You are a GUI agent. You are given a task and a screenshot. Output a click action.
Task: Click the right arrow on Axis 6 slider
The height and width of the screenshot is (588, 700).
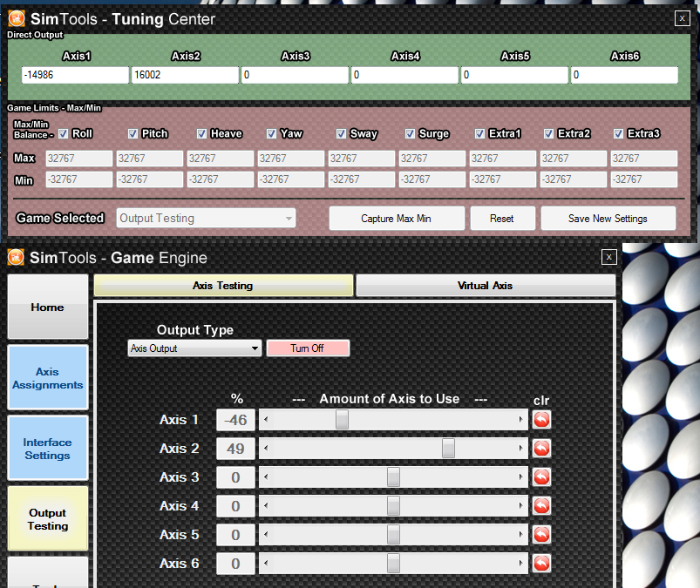point(520,564)
